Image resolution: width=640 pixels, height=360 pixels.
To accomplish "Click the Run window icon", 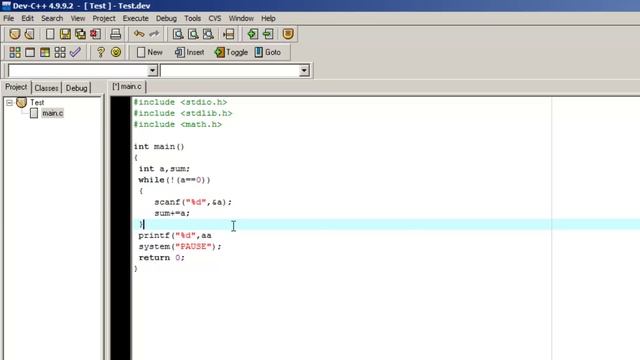I will (x=30, y=52).
